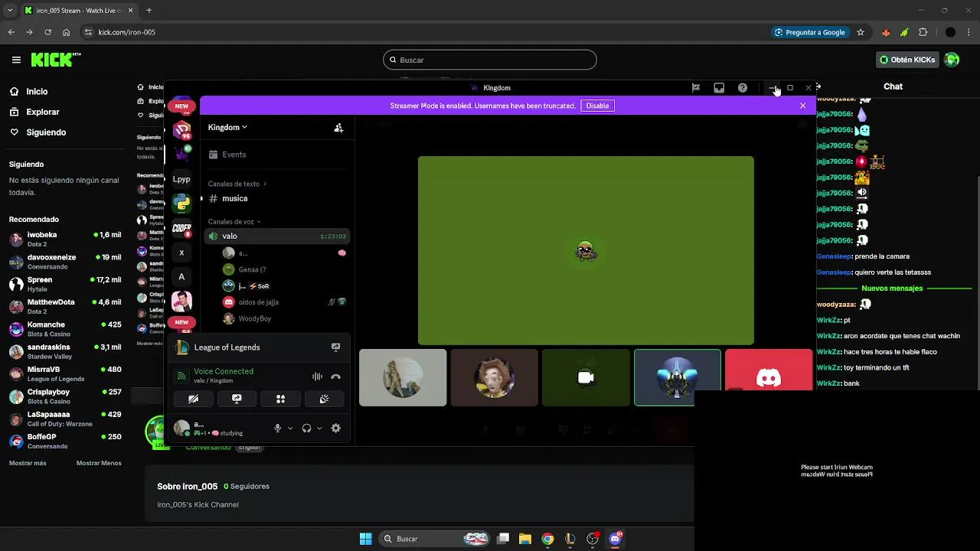Expand the Kingdom server menu
This screenshot has width=980, height=551.
click(x=227, y=127)
